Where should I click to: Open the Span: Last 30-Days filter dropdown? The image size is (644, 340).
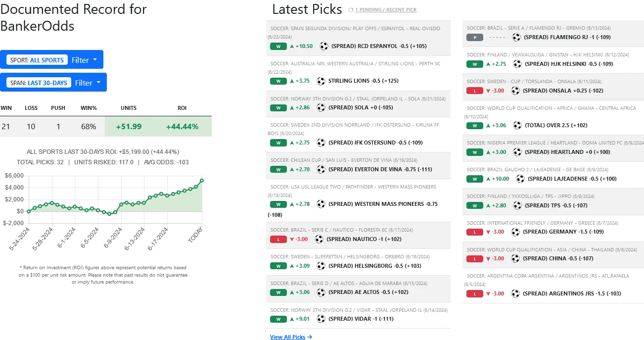coord(53,83)
